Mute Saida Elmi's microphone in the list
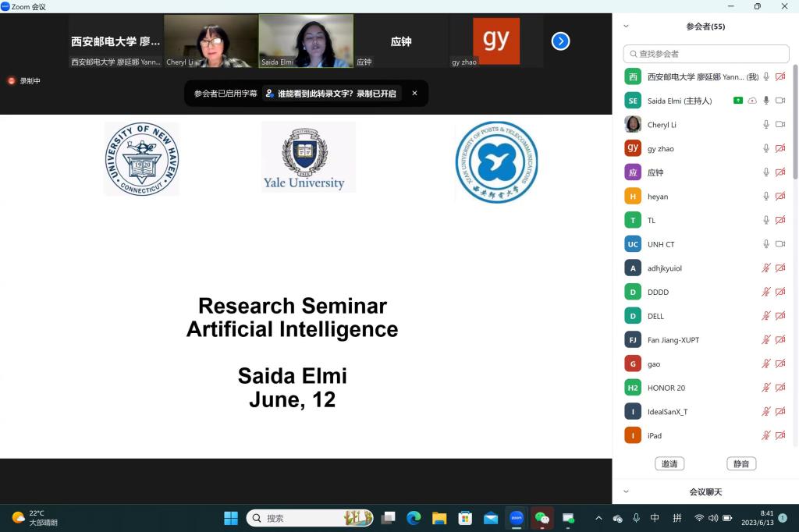Viewport: 799px width, 532px height. coord(766,101)
